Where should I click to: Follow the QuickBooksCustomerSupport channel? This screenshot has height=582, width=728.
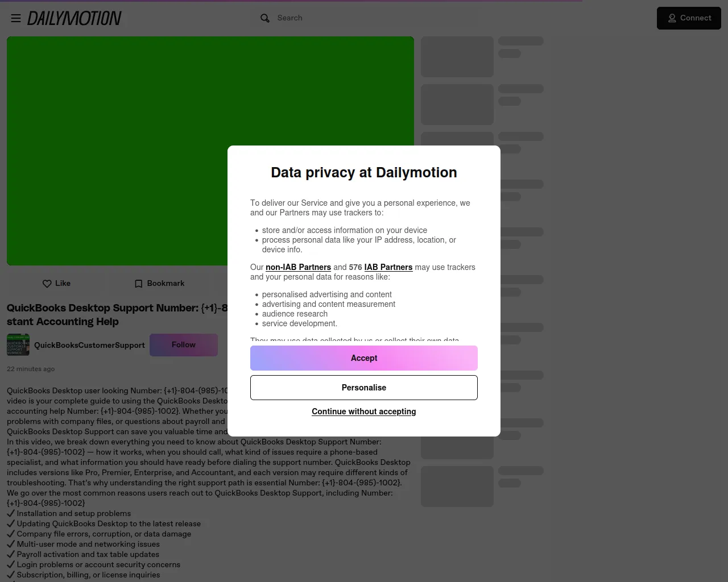coord(184,345)
